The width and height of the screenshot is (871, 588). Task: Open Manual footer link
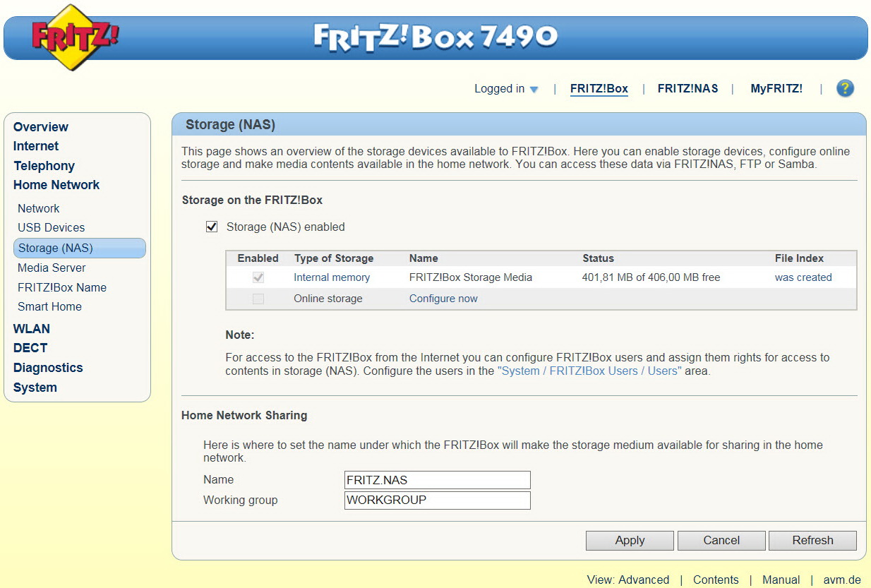tap(781, 580)
